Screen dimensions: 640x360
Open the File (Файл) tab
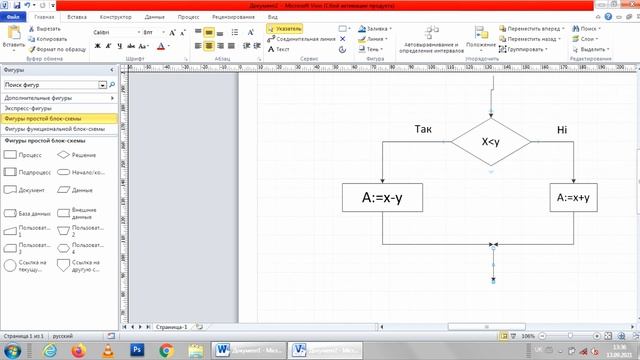click(x=13, y=17)
